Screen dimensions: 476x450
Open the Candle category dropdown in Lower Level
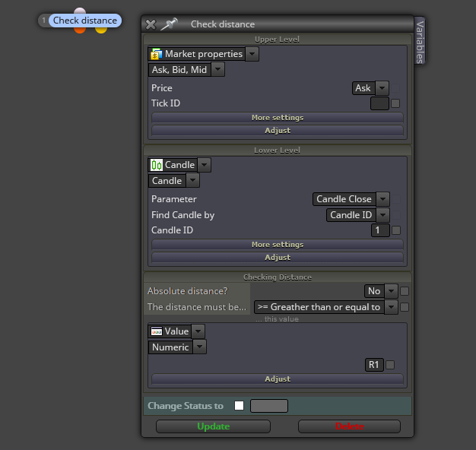(x=205, y=165)
